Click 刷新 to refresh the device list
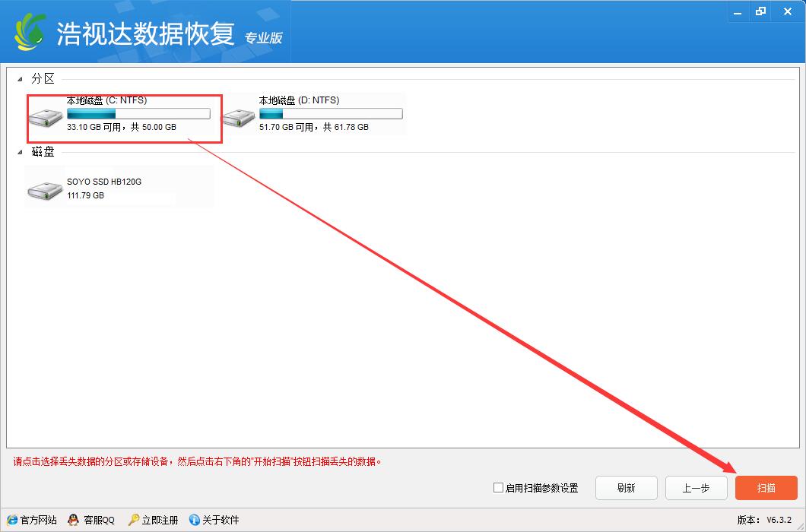The height and width of the screenshot is (532, 806). click(x=626, y=488)
